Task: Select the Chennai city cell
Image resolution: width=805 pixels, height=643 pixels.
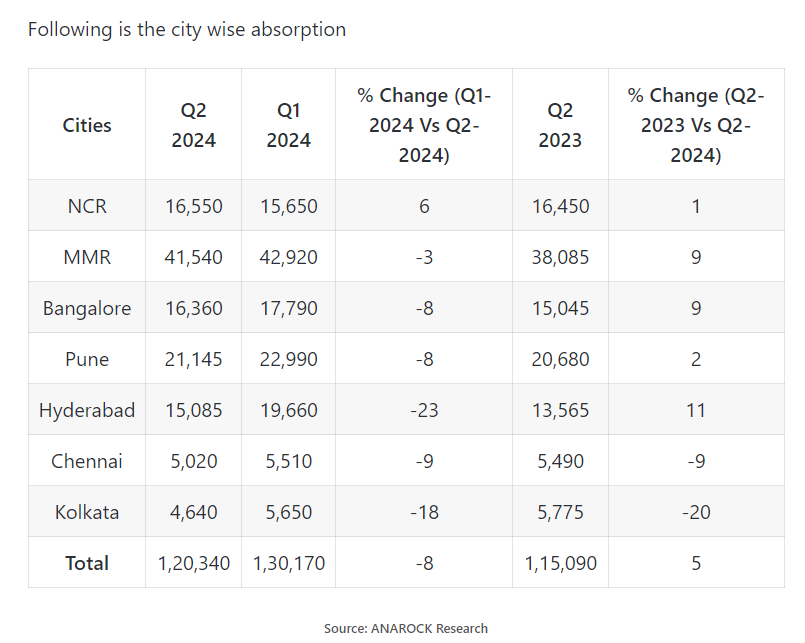Action: pyautogui.click(x=87, y=461)
